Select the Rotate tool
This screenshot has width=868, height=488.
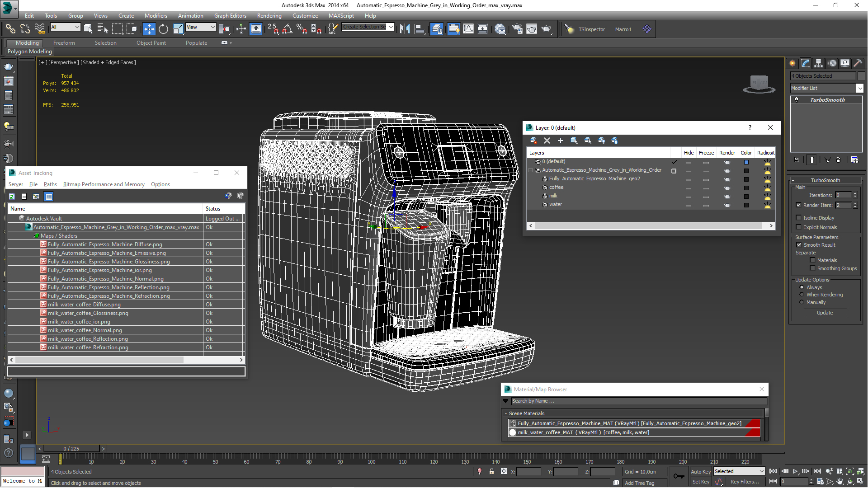163,29
